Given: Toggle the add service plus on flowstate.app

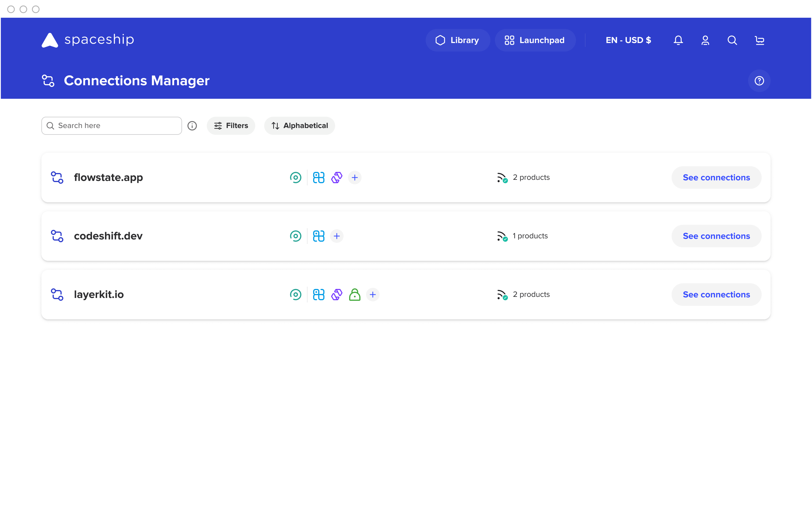Looking at the screenshot, I should pos(355,177).
